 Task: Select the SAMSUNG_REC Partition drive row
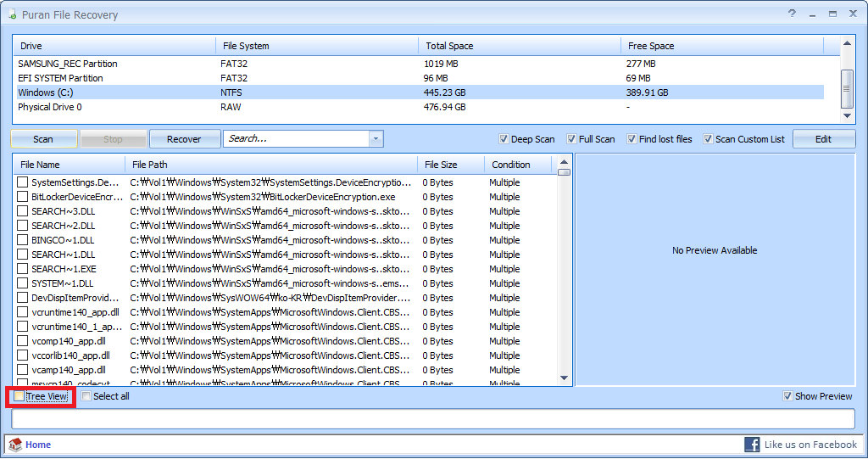419,64
